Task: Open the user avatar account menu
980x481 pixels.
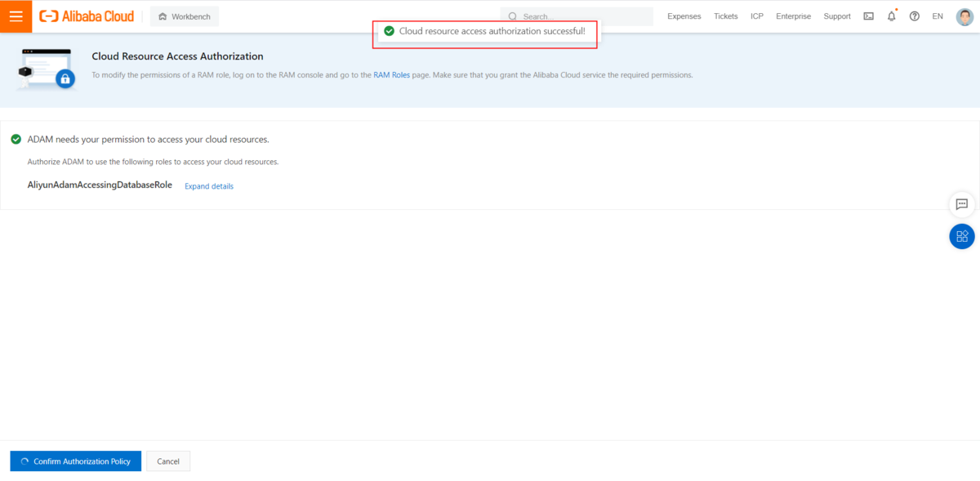Action: (964, 16)
